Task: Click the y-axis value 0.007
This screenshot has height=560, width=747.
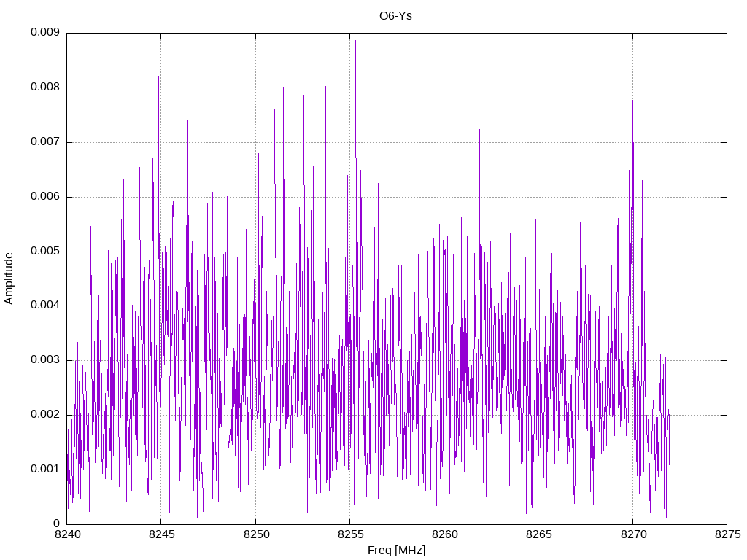Action: 45,141
